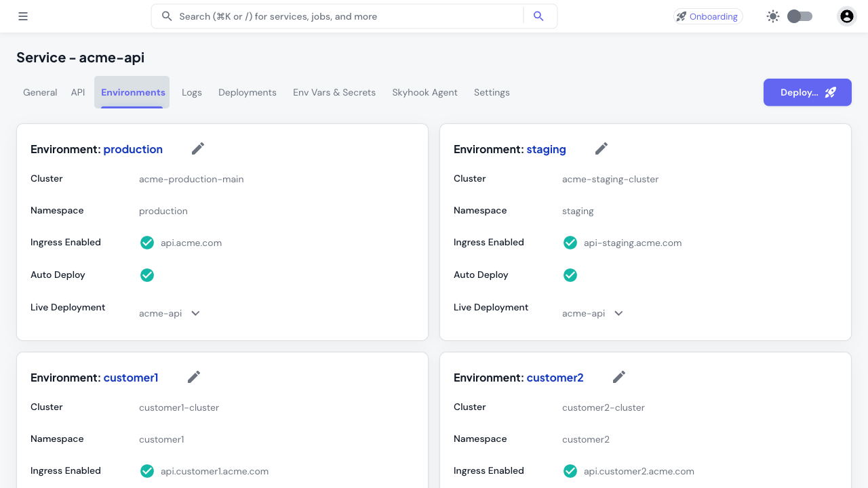The image size is (868, 488).
Task: Open the hamburger menu
Action: tap(22, 16)
